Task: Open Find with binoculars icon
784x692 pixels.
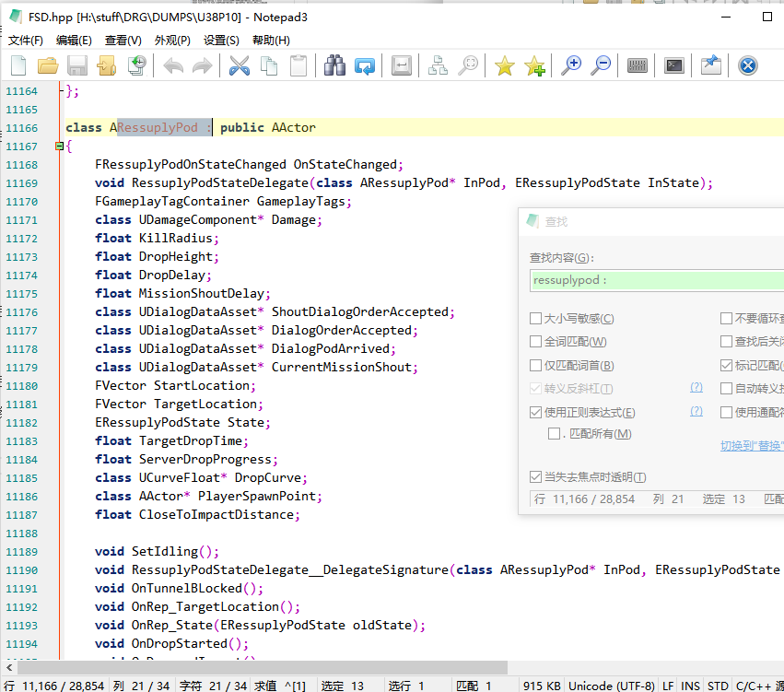Action: coord(334,65)
